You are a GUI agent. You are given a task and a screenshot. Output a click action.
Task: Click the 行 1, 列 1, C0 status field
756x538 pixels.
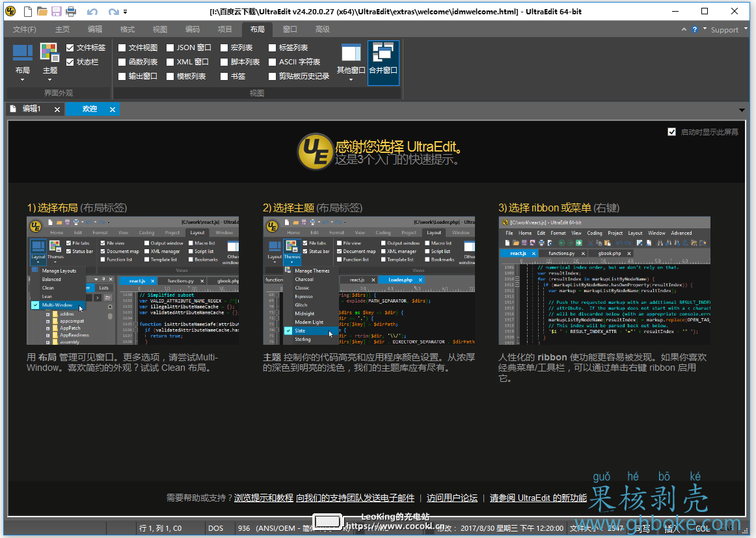(160, 528)
